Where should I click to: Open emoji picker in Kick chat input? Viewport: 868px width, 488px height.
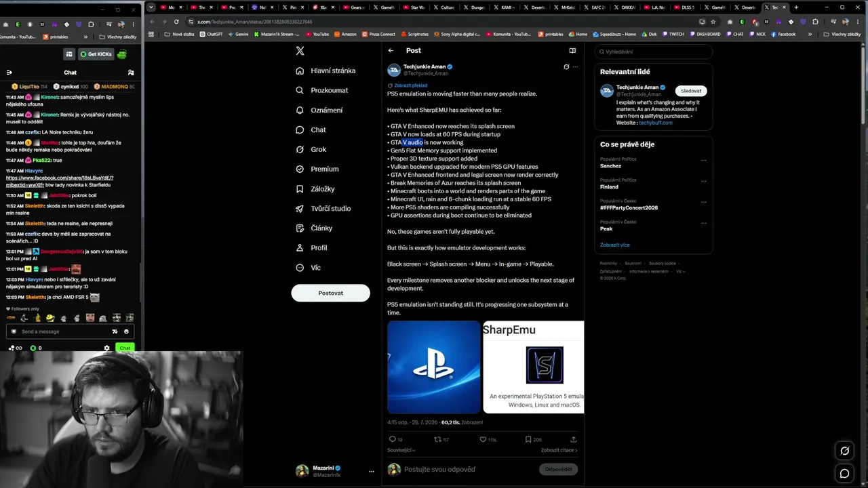(x=126, y=331)
